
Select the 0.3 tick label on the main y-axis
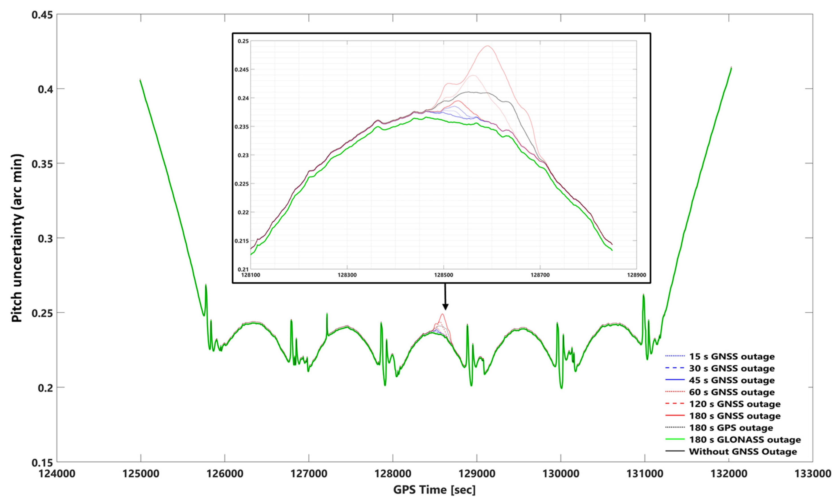coord(45,238)
